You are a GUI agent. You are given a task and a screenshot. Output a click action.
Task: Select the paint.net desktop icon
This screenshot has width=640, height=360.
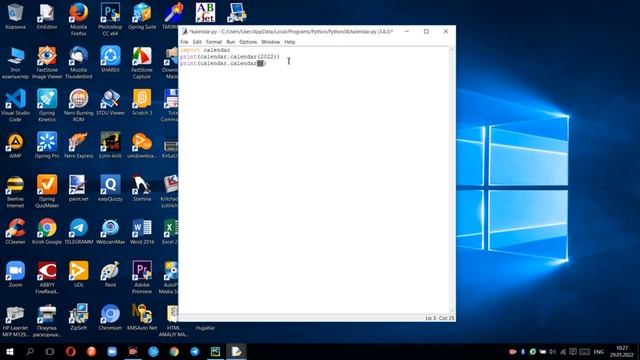(78, 188)
